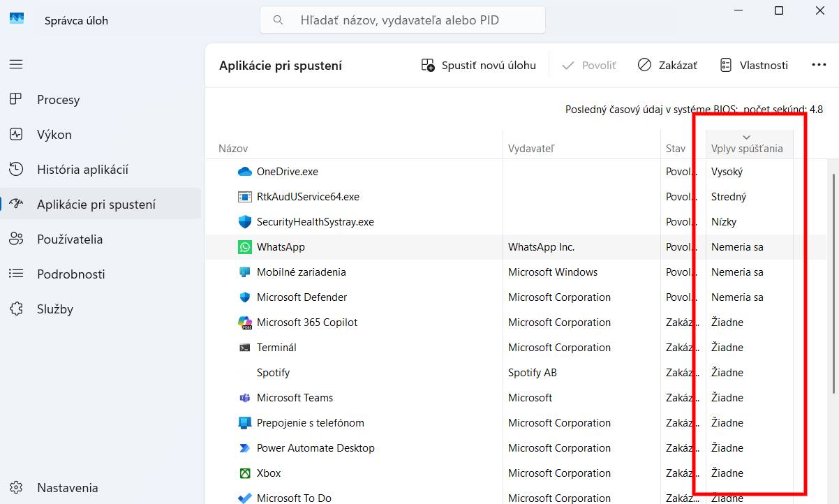Viewport: 839px width, 504px height.
Task: Open the Podrobnosti page
Action: pyautogui.click(x=101, y=274)
